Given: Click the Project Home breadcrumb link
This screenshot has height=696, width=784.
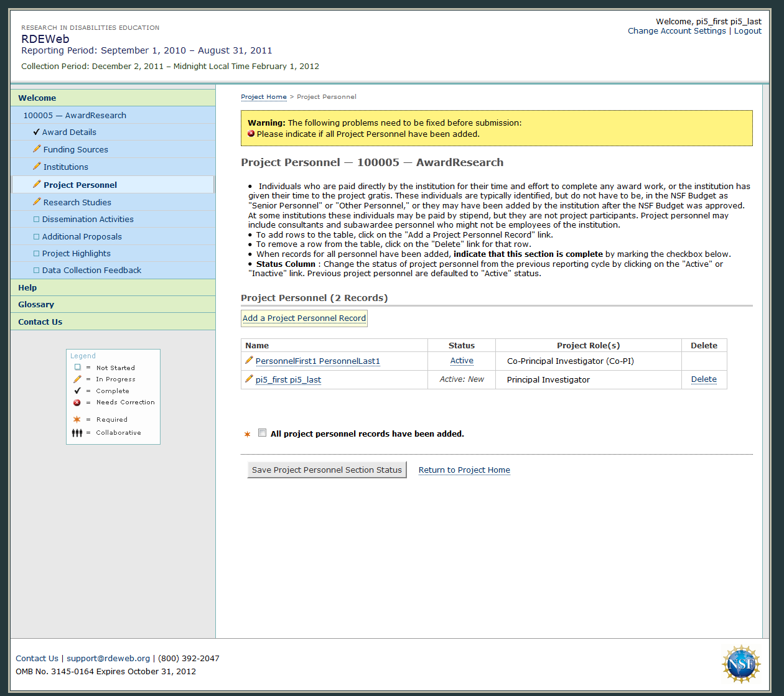Looking at the screenshot, I should click(x=264, y=97).
